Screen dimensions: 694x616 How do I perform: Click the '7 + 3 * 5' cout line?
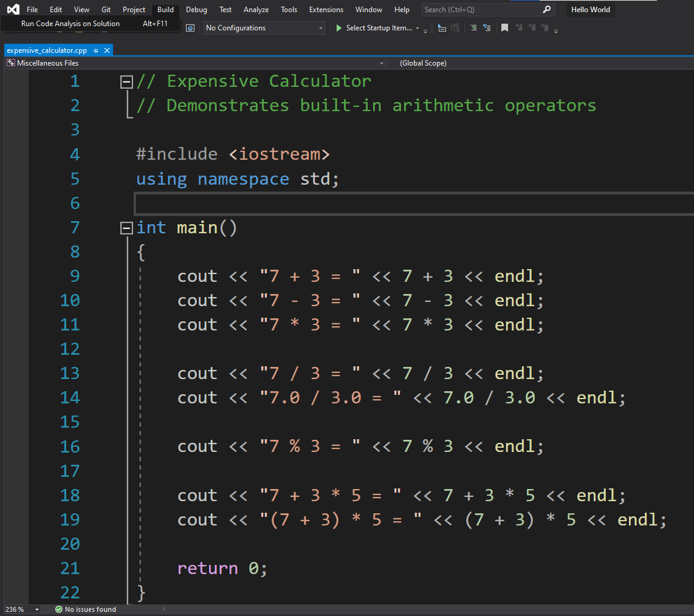coord(402,495)
